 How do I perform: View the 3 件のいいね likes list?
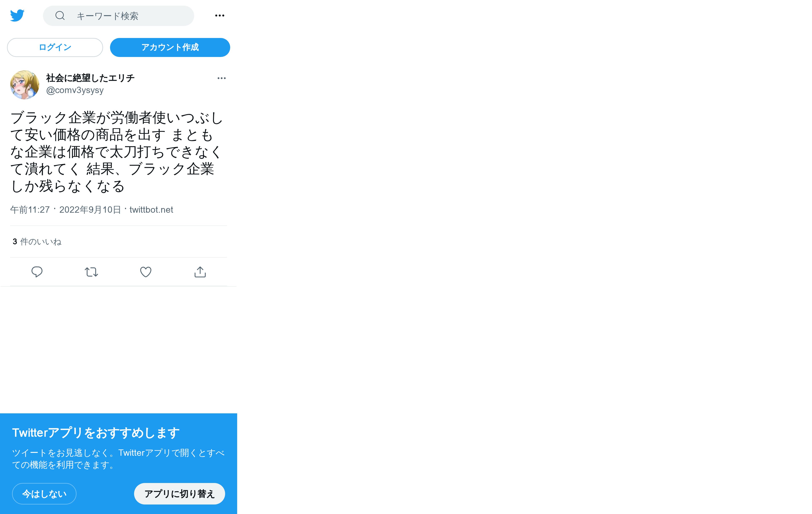pos(37,242)
